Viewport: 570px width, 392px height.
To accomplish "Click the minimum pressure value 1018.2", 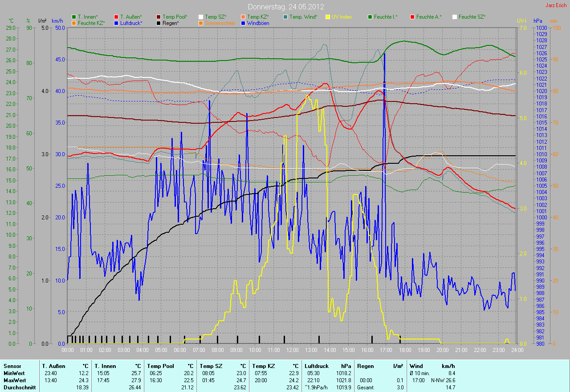I will 343,373.
